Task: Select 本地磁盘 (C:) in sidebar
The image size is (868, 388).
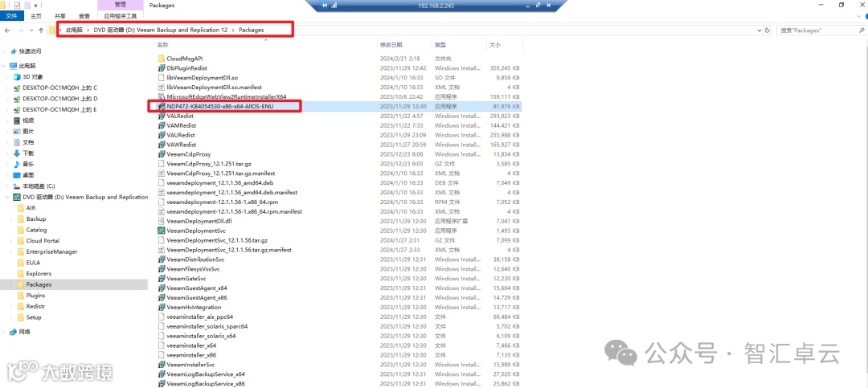Action: (x=39, y=186)
